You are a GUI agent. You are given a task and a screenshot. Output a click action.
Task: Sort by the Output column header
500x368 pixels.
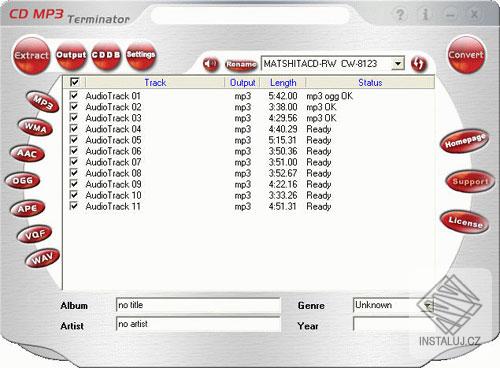(242, 82)
